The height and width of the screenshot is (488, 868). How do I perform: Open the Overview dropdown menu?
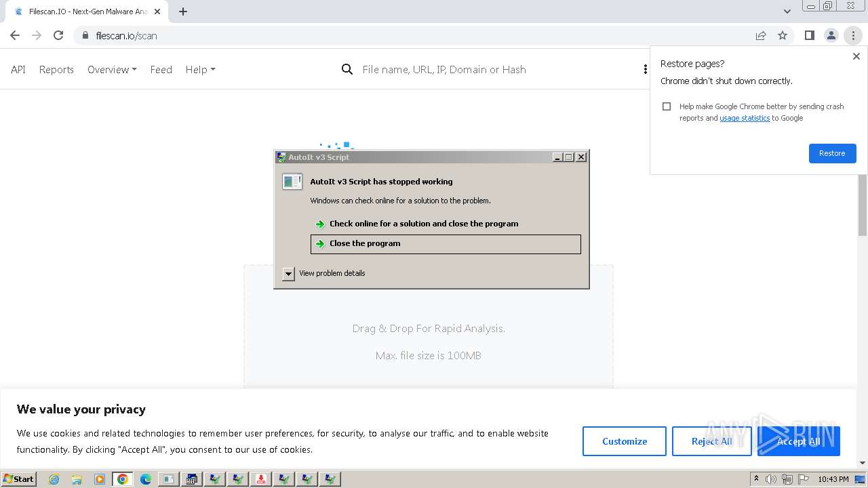(112, 69)
